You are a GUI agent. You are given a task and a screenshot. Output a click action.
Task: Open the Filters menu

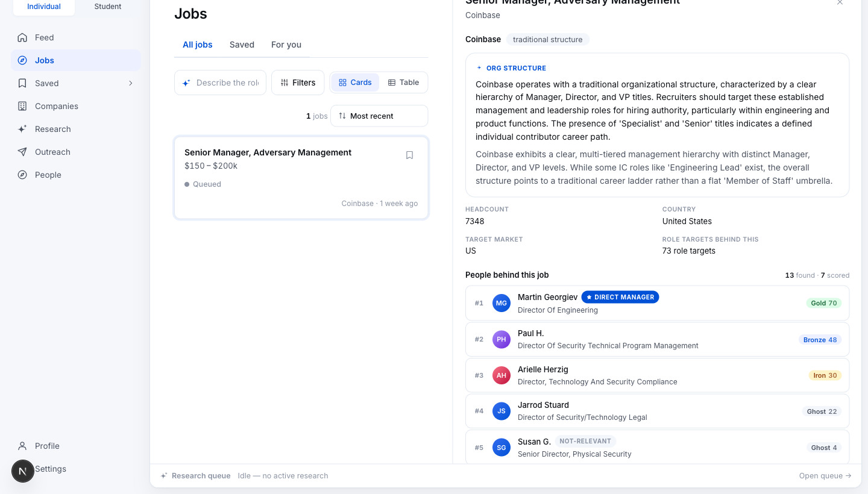(298, 83)
